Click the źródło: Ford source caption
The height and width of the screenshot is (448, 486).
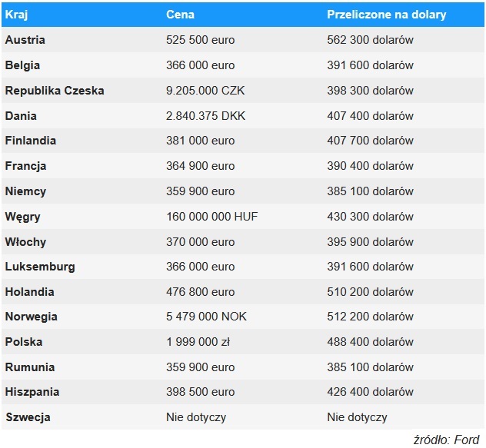(446, 439)
